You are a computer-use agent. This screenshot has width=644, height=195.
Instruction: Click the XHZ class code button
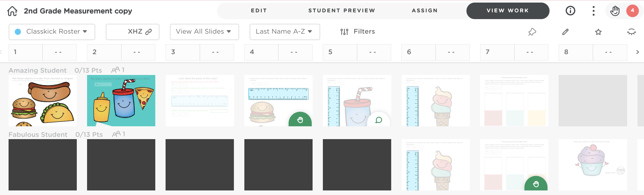point(132,32)
